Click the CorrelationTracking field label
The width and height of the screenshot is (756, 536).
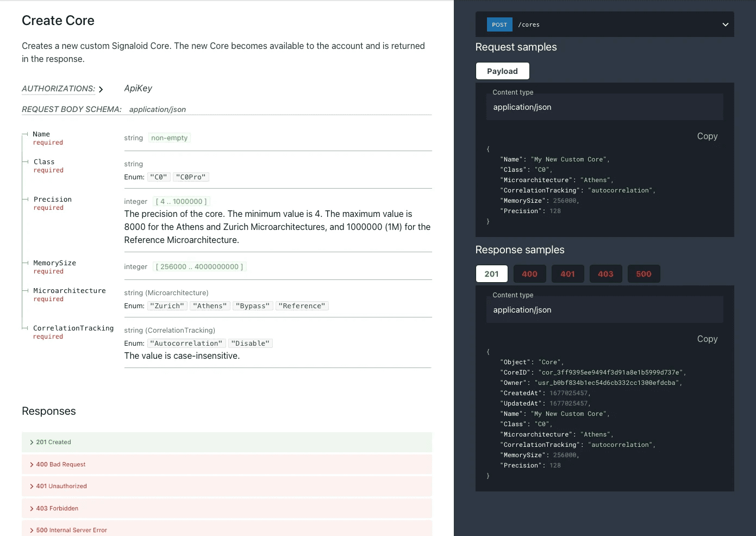[73, 328]
